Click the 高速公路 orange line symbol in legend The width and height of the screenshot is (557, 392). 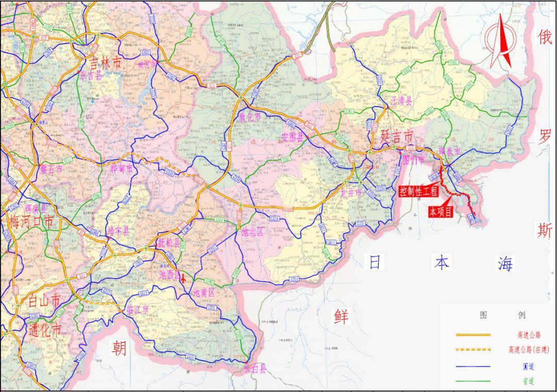473,334
